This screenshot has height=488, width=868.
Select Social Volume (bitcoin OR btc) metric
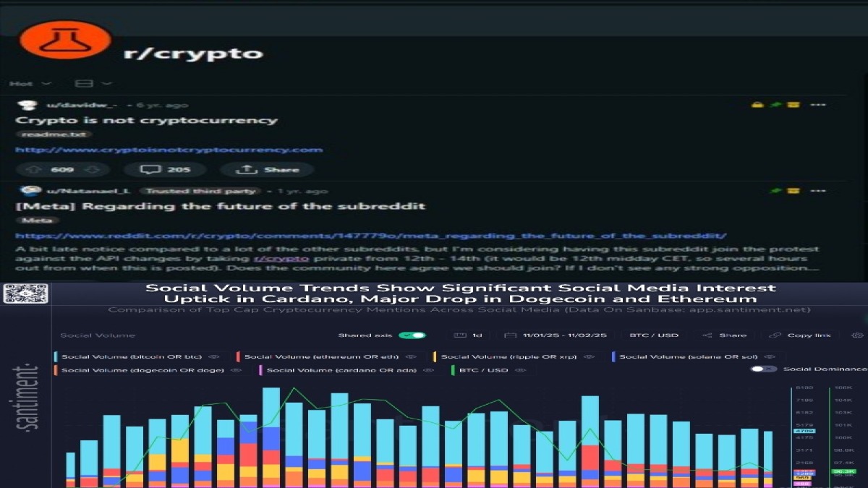[x=132, y=356]
